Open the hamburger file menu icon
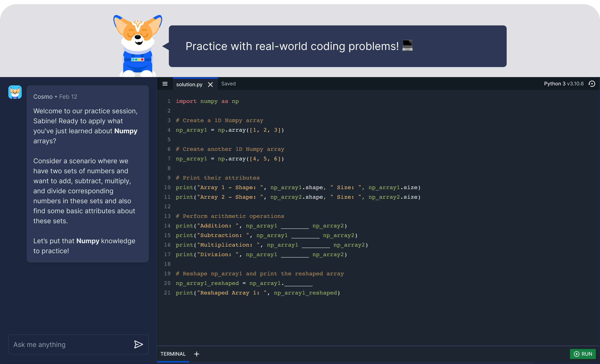Viewport: 600px width, 364px height. coord(165,84)
